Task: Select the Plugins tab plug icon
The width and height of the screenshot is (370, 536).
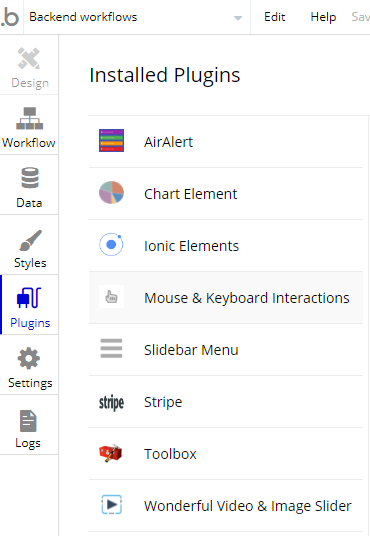Action: click(29, 298)
